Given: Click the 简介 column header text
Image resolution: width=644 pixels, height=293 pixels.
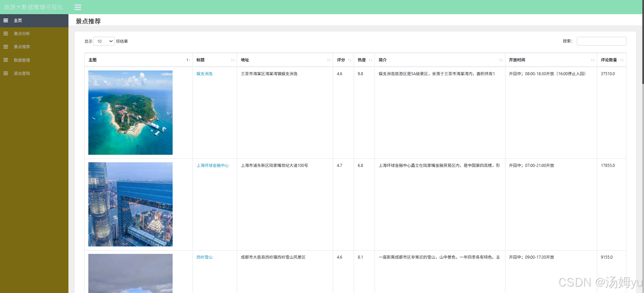Looking at the screenshot, I should pos(383,60).
